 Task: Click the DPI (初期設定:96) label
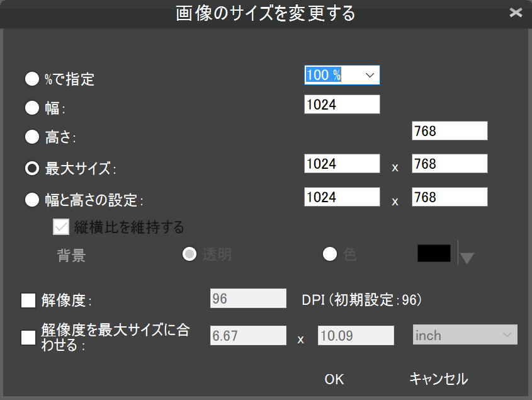[361, 300]
